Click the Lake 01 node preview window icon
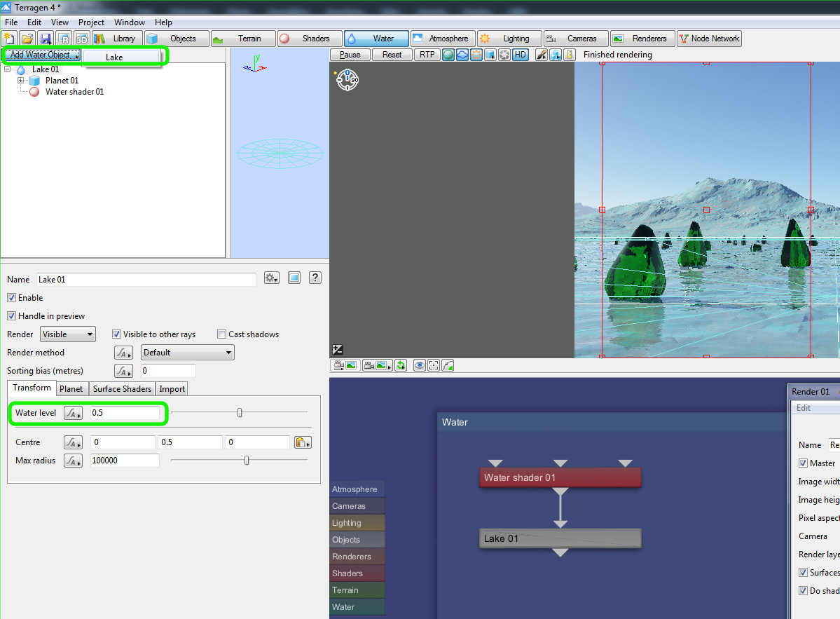 (294, 278)
